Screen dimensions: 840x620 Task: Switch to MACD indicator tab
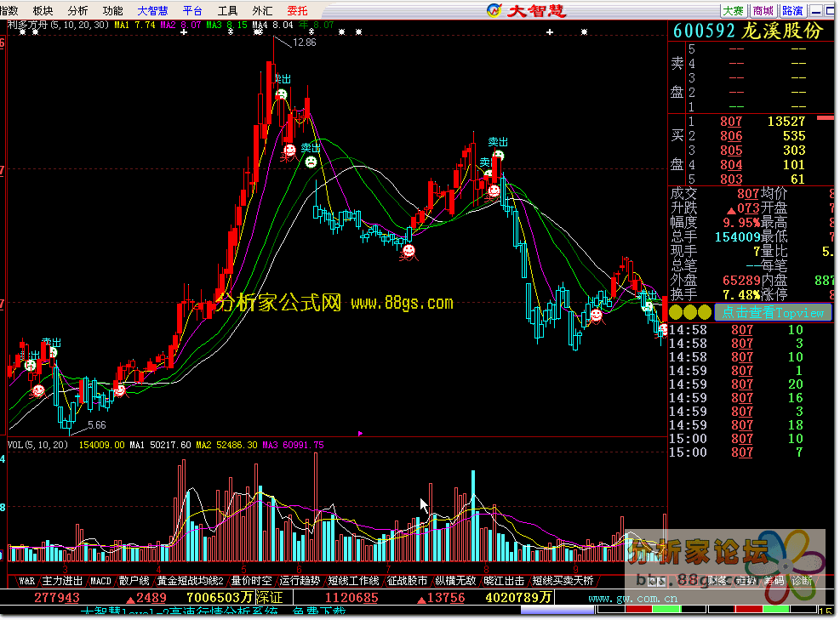100,581
